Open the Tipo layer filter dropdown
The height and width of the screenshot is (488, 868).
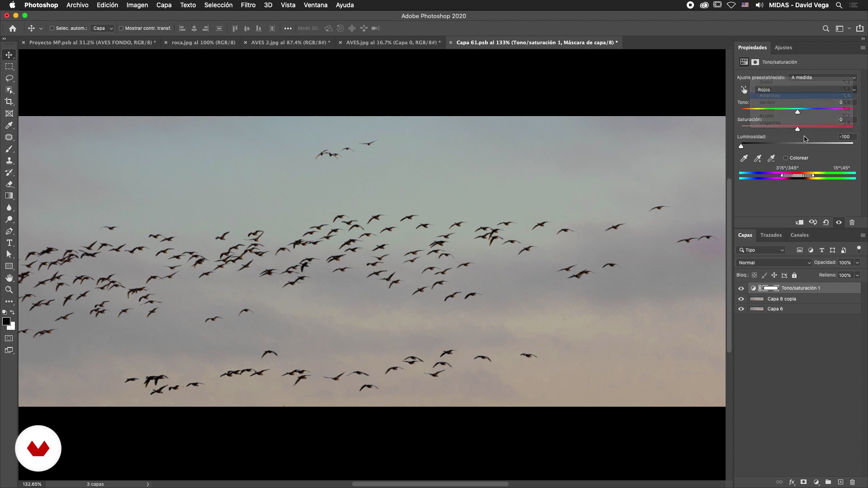(761, 250)
